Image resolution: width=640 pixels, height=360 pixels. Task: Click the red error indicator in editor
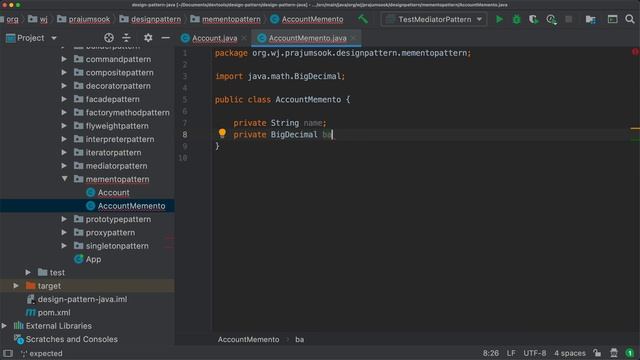(x=635, y=52)
